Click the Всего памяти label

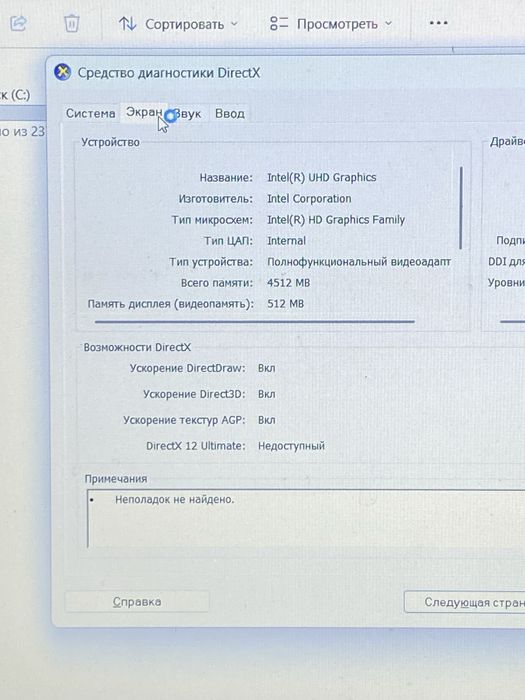click(217, 283)
